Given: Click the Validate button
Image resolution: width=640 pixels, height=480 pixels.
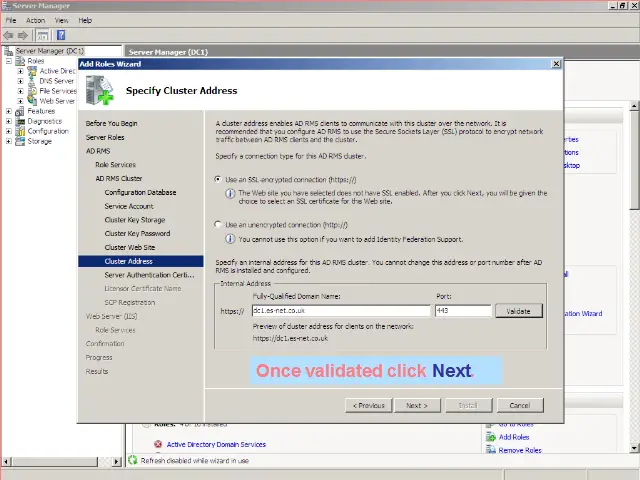Looking at the screenshot, I should [518, 311].
